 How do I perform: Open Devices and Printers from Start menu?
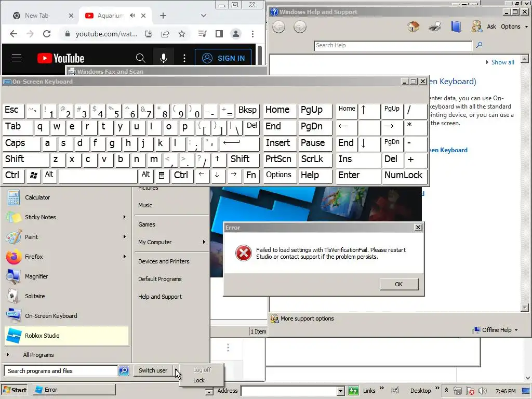pyautogui.click(x=164, y=261)
